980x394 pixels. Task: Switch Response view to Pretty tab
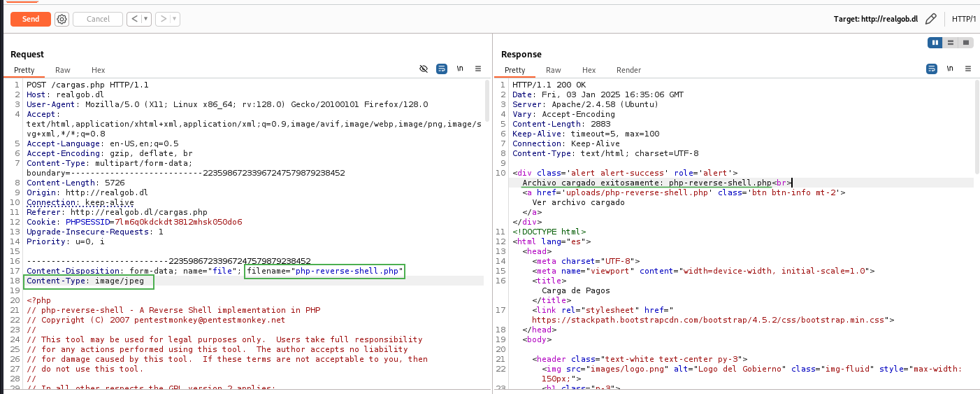point(515,70)
